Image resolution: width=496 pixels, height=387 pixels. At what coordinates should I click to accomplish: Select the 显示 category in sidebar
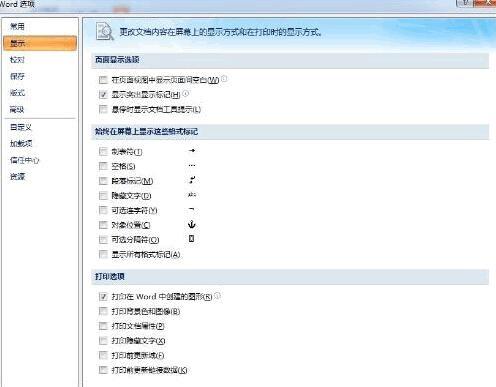point(40,43)
